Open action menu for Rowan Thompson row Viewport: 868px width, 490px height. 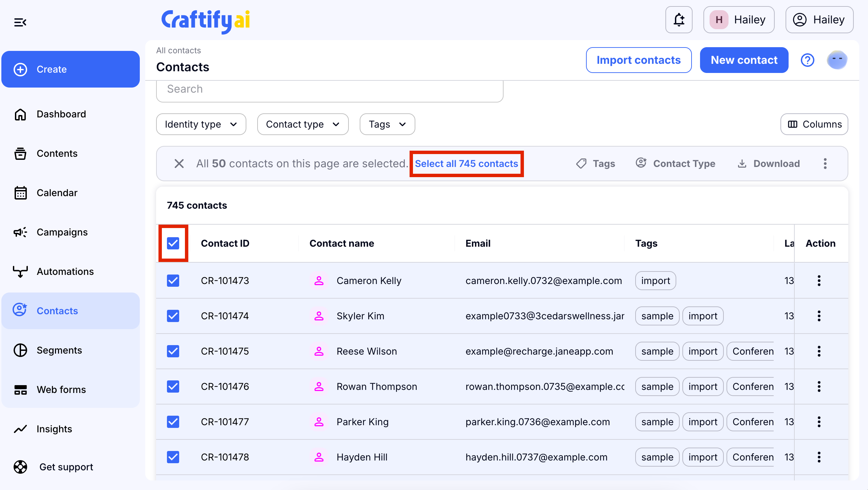coord(819,387)
